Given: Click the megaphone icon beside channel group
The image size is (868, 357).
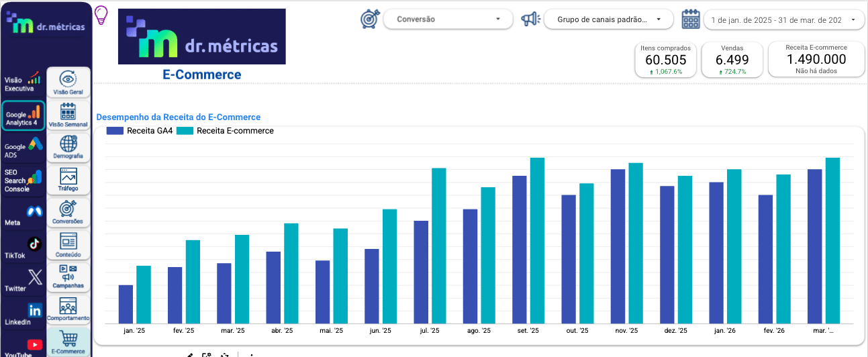Looking at the screenshot, I should click(530, 19).
